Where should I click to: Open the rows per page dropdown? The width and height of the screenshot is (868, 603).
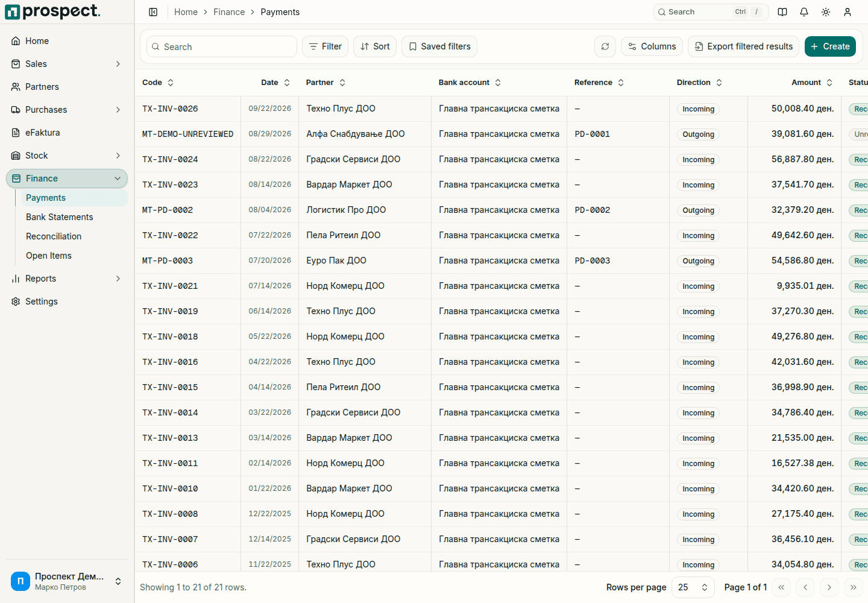click(693, 587)
